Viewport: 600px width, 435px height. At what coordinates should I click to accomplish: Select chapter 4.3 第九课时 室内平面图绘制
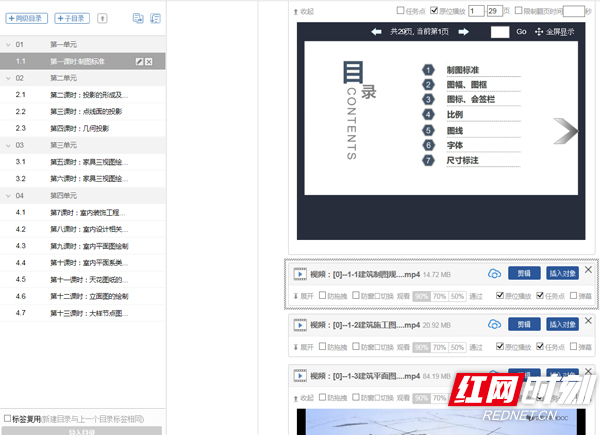pyautogui.click(x=83, y=246)
